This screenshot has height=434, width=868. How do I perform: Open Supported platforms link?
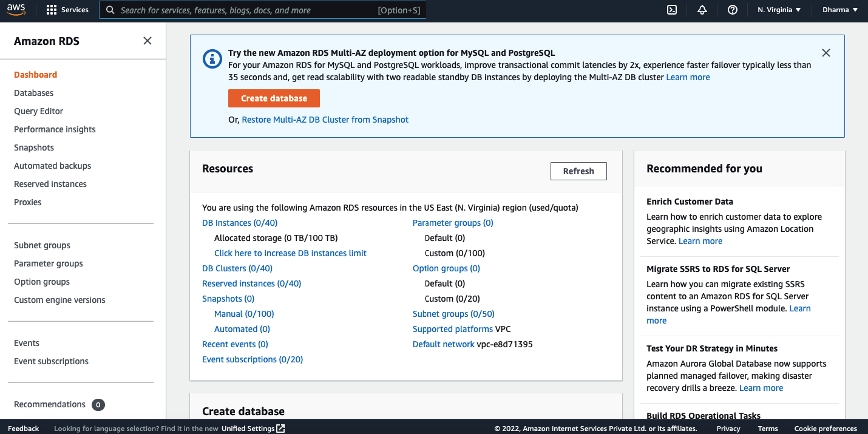click(x=453, y=329)
